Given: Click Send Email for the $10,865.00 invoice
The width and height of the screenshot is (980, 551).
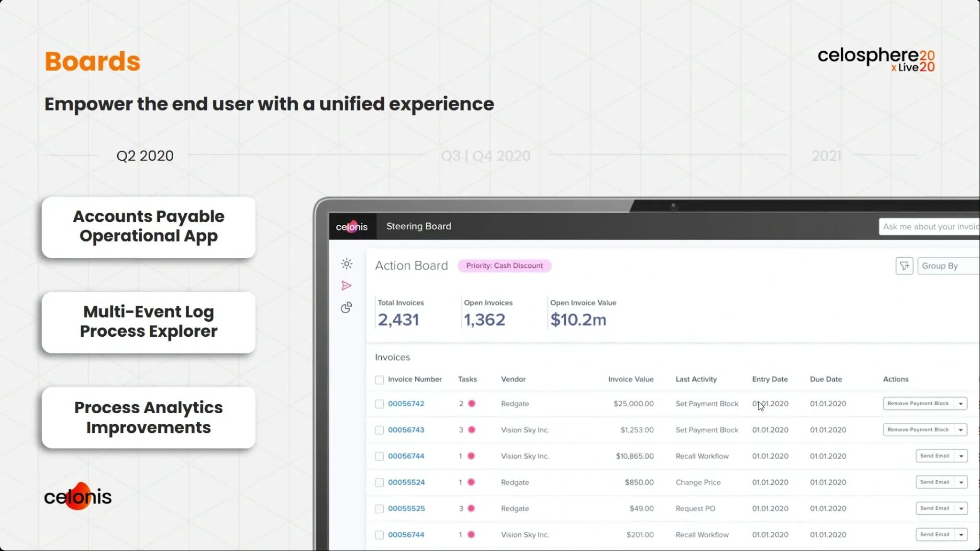Looking at the screenshot, I should coord(935,456).
